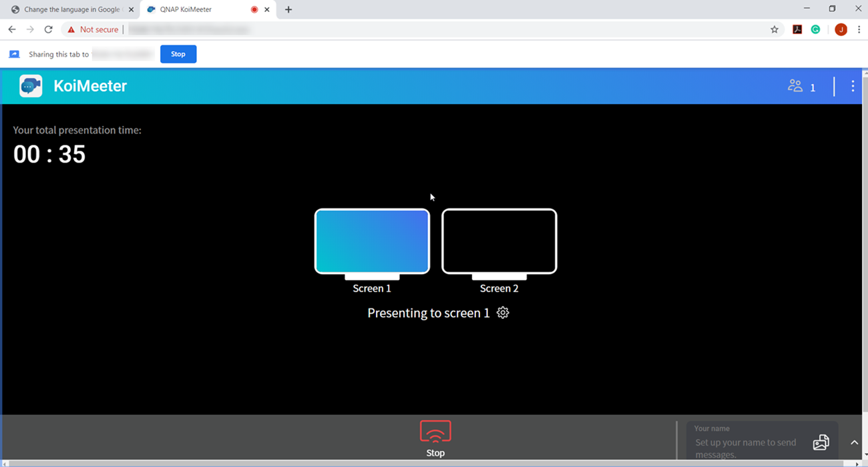
Task: Select Screen 1 thumbnail
Action: pos(372,242)
